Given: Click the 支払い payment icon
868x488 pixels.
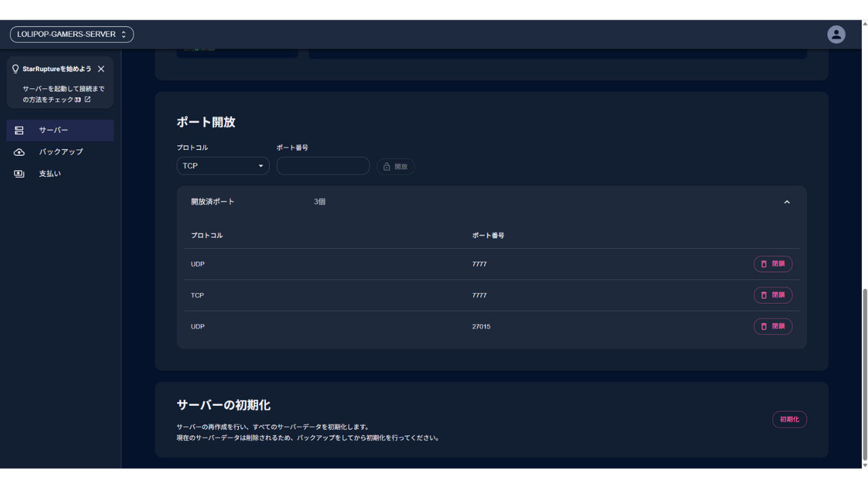Looking at the screenshot, I should click(x=19, y=174).
